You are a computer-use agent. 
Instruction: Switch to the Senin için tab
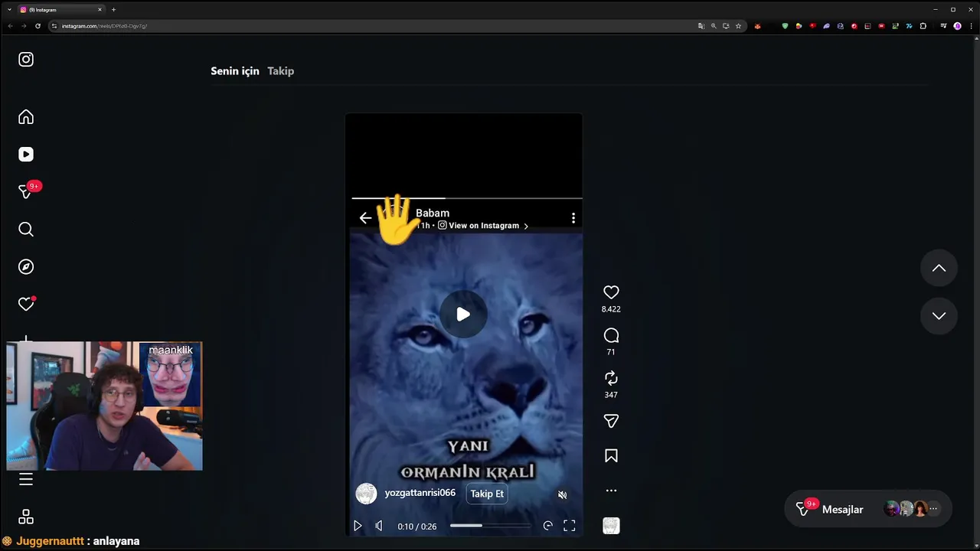[x=235, y=71]
